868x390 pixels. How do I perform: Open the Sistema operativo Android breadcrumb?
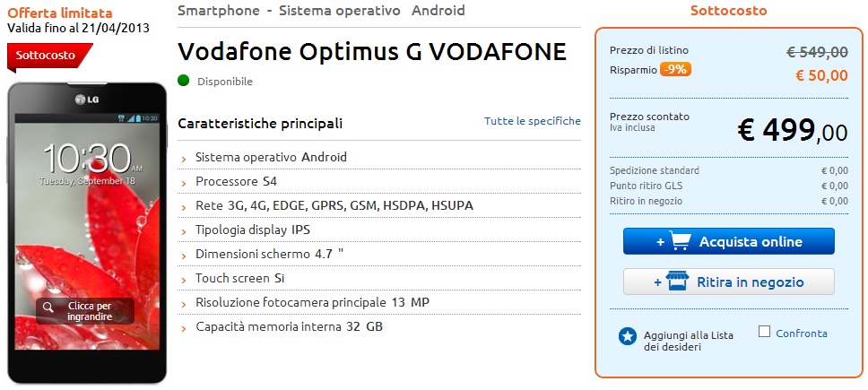[x=372, y=11]
